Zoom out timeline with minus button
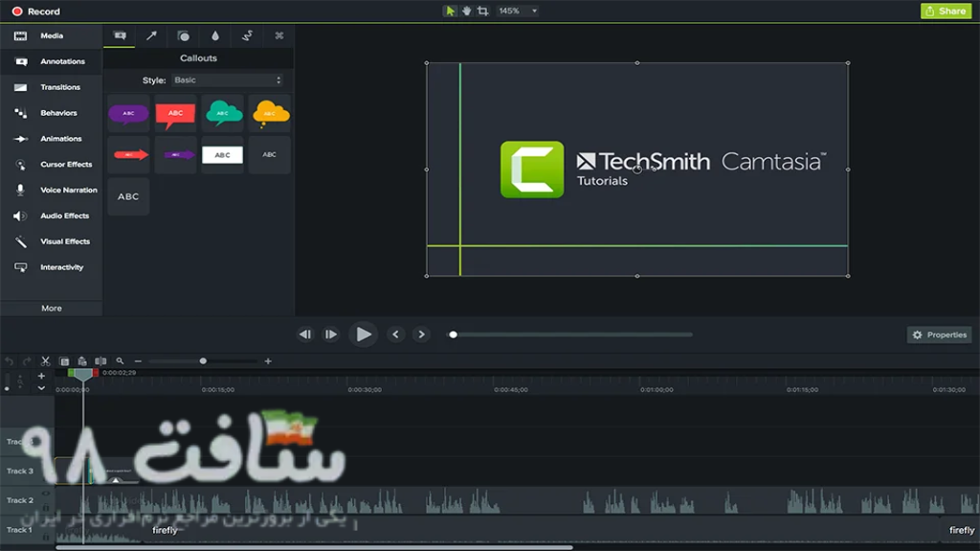Screen dimensions: 980x551 coord(138,361)
